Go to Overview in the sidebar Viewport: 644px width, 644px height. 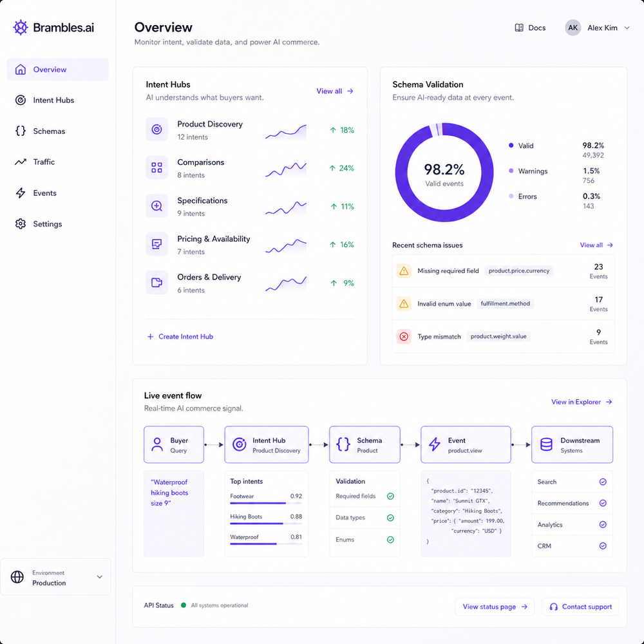coord(58,70)
